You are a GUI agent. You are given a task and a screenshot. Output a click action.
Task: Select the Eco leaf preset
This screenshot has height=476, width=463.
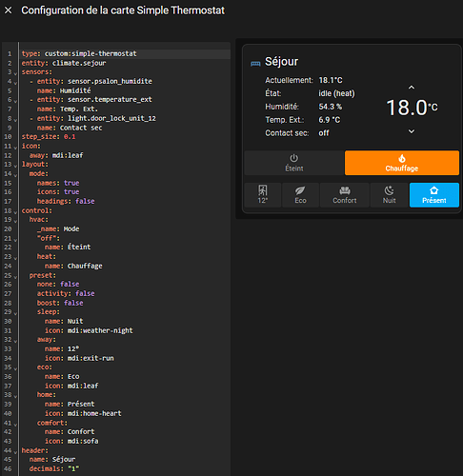click(x=300, y=195)
